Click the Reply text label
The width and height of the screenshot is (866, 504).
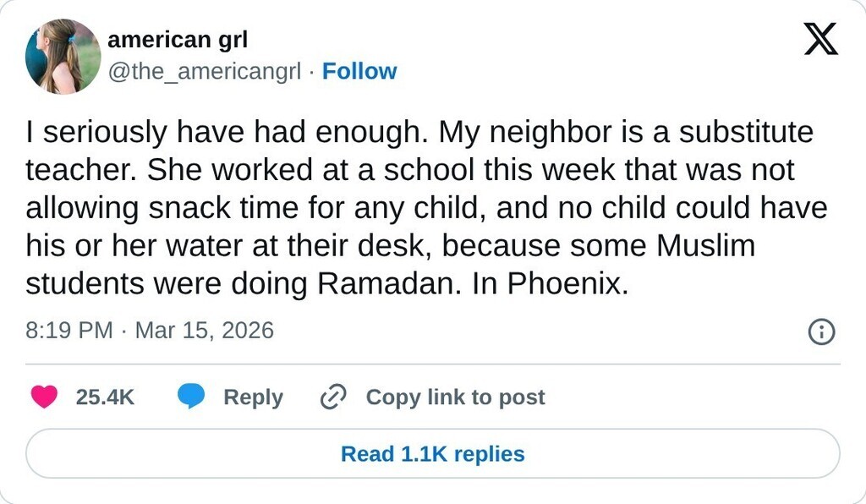253,397
